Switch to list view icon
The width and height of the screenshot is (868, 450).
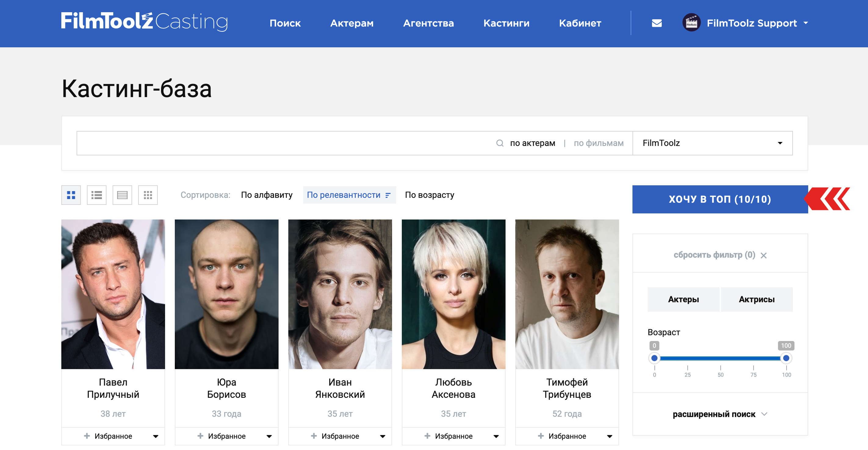coord(96,195)
